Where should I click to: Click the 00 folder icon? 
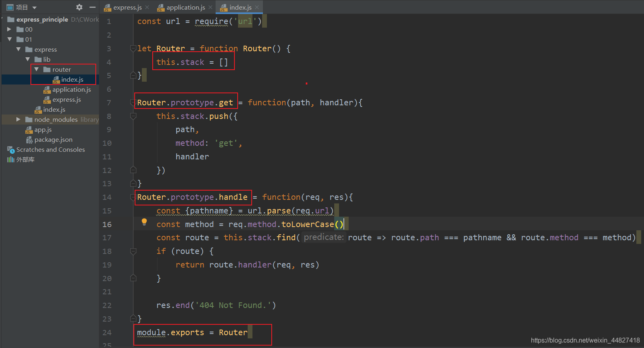20,29
